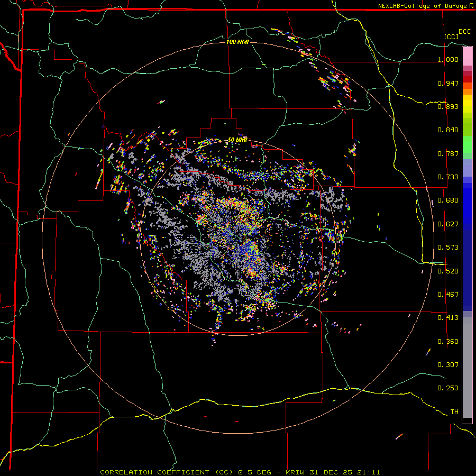Select the 0.520 scale value
Viewport: 476px width, 476px height.
pyautogui.click(x=448, y=271)
